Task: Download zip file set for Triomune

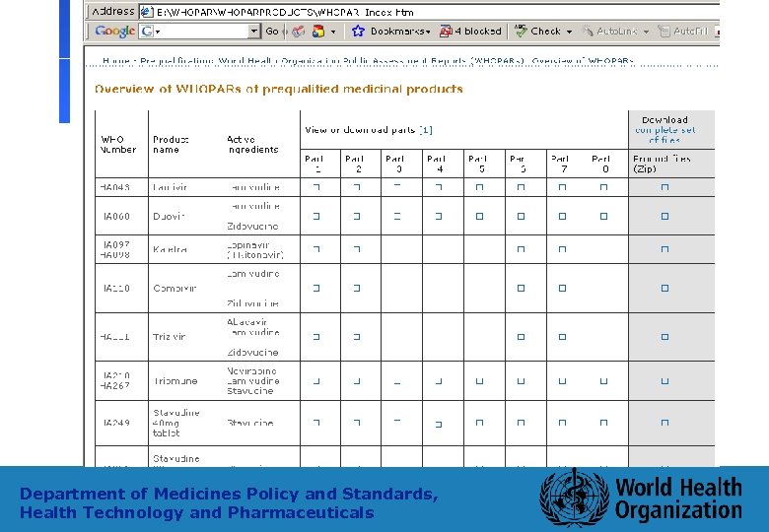Action: tap(664, 381)
